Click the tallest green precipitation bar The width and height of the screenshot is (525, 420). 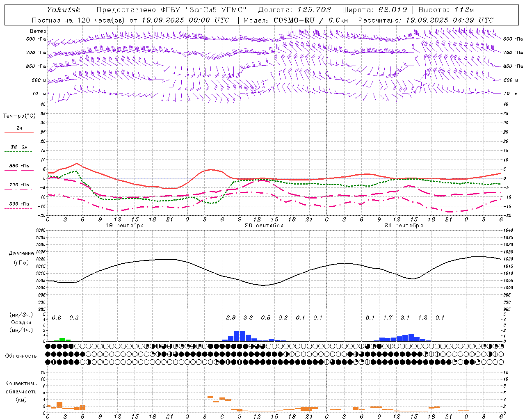[62, 340]
